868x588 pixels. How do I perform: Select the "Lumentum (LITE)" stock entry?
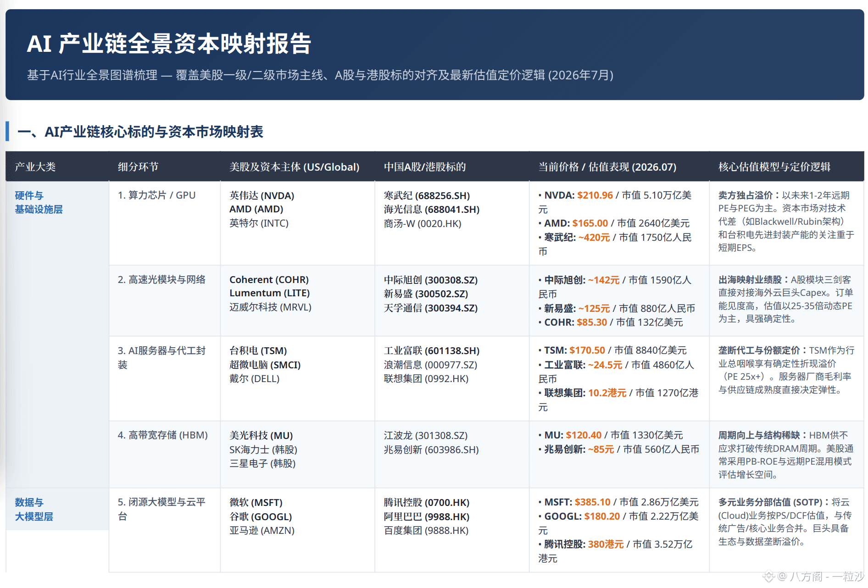pyautogui.click(x=270, y=293)
